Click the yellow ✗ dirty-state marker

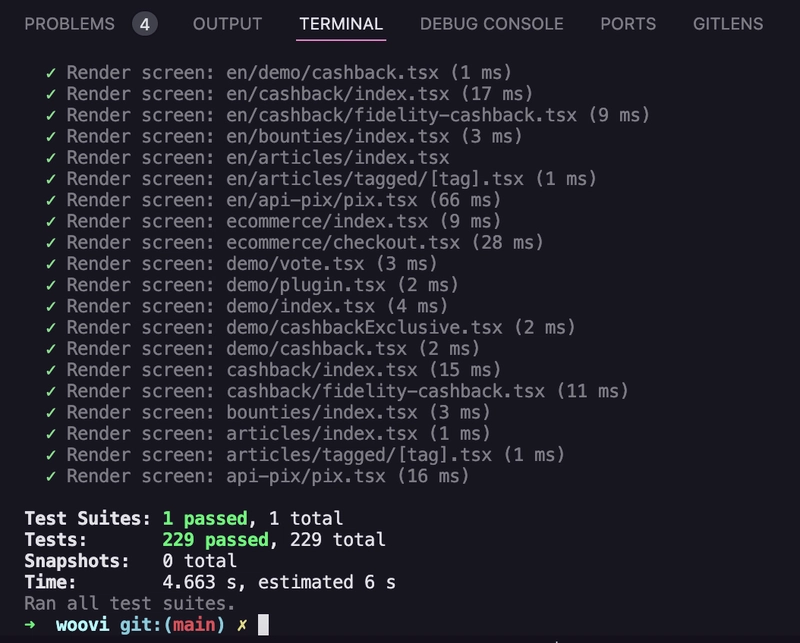pyautogui.click(x=242, y=625)
